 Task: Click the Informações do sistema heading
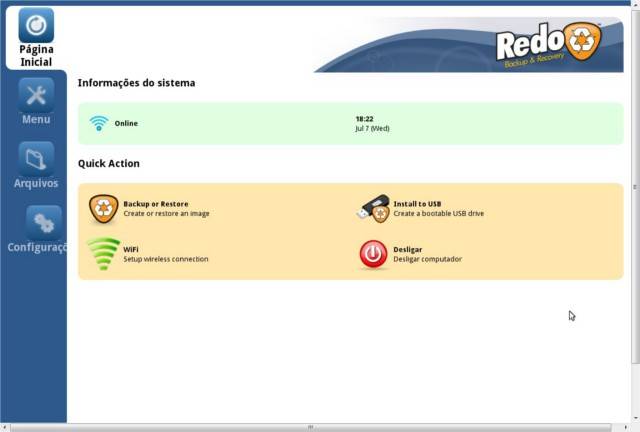point(136,83)
